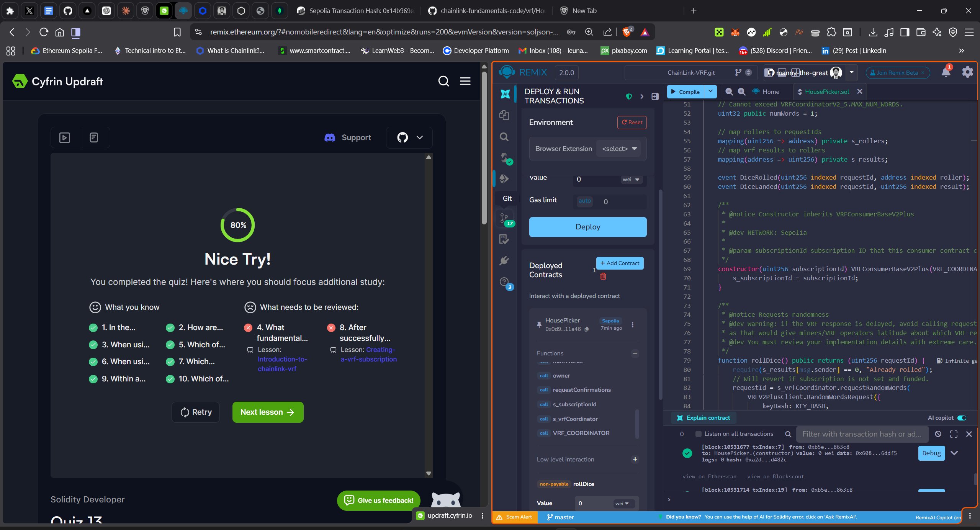
Task: Check Listen on all transactions box
Action: point(698,434)
